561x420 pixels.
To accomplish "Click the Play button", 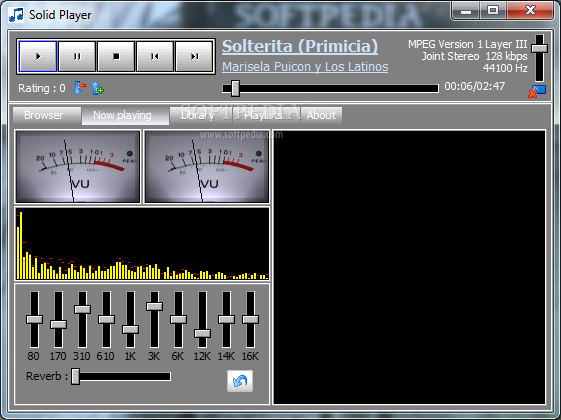I will click(38, 57).
